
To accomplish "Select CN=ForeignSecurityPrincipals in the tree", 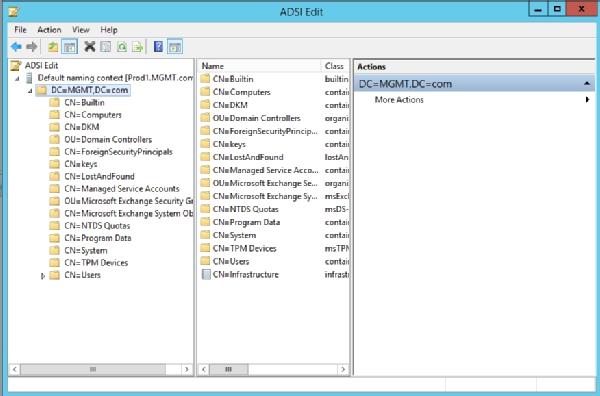I will coord(118,152).
